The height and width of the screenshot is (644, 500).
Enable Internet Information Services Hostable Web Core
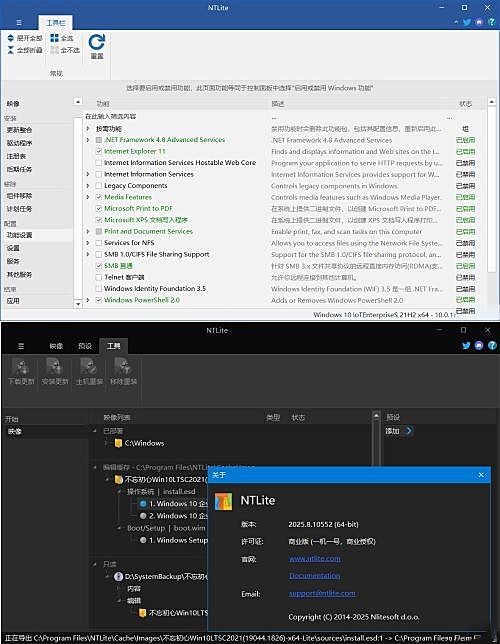tap(99, 163)
